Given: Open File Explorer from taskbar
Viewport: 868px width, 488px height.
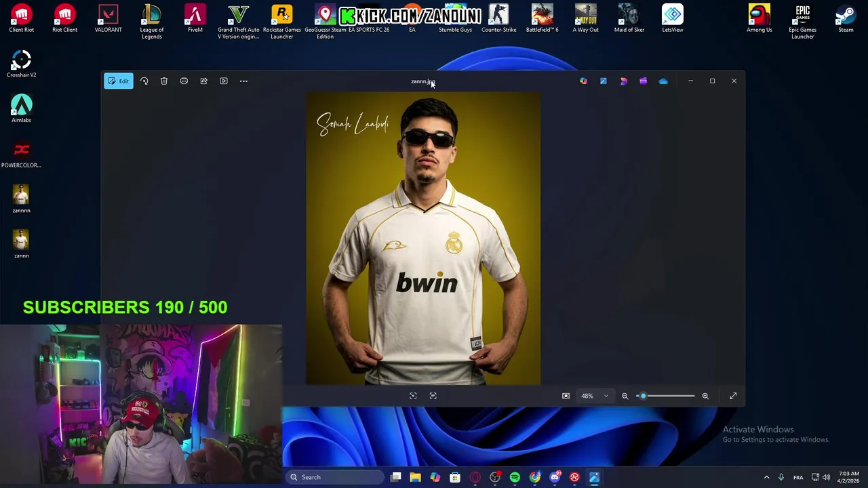Looking at the screenshot, I should pos(416,477).
